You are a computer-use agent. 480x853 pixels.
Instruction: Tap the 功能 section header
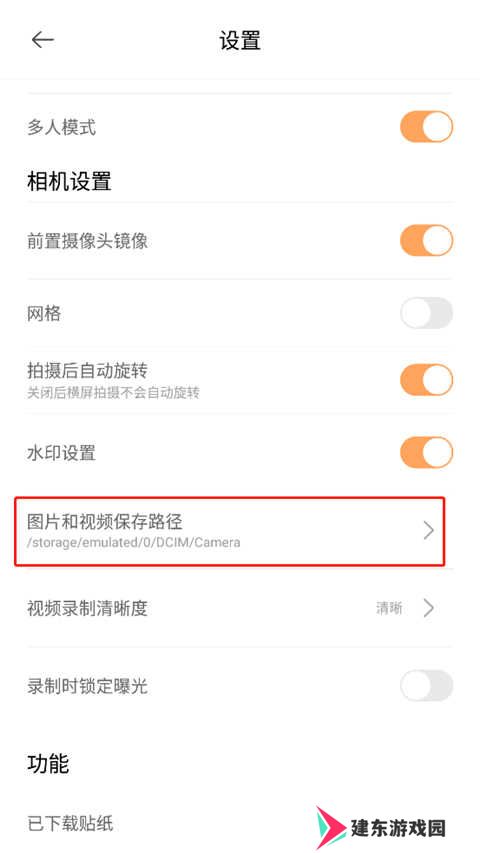coord(48,764)
